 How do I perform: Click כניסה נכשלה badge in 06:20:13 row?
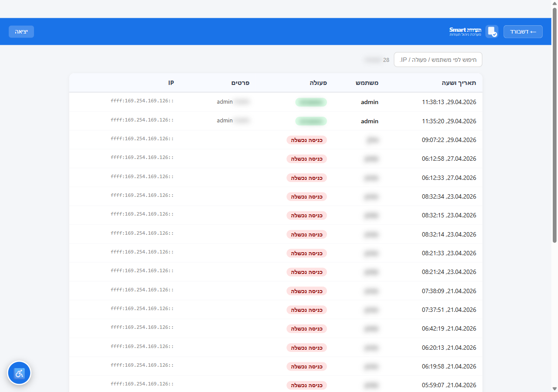click(x=306, y=348)
